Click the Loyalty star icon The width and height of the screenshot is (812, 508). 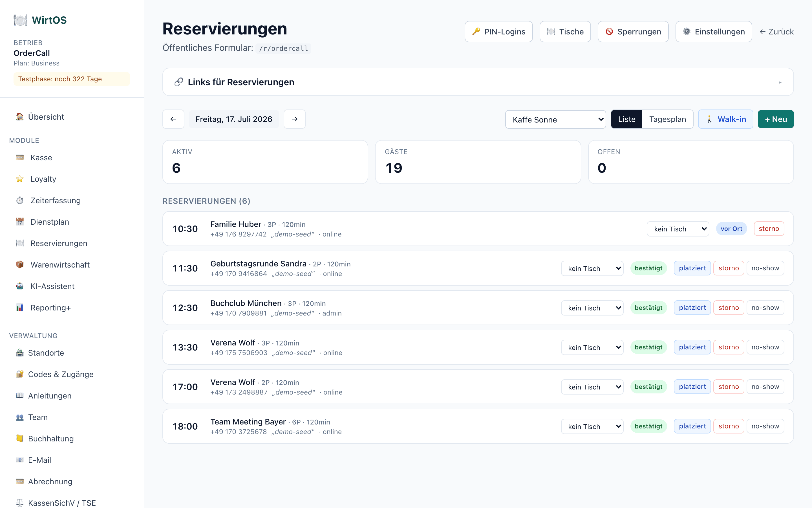pyautogui.click(x=20, y=179)
